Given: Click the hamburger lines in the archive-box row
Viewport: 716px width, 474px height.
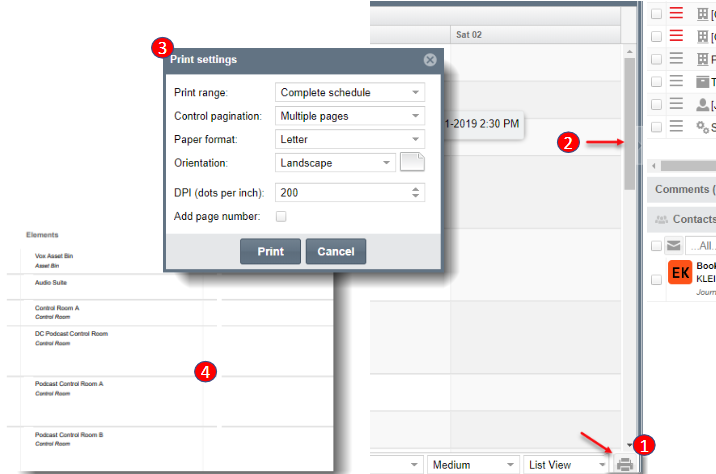Looking at the screenshot, I should pyautogui.click(x=676, y=81).
